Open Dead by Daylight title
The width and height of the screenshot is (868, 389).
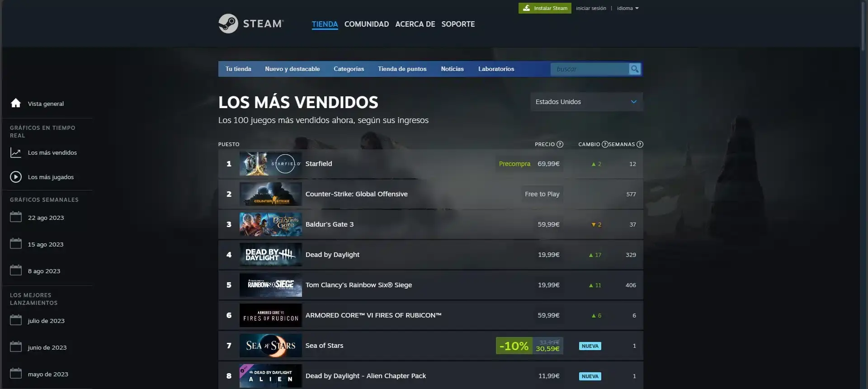[x=332, y=255]
